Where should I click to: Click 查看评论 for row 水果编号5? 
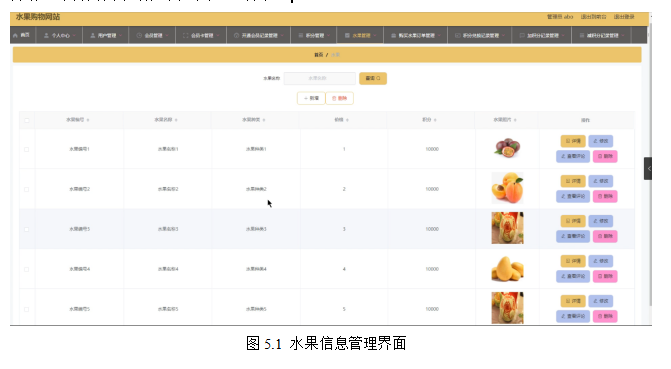(x=573, y=316)
